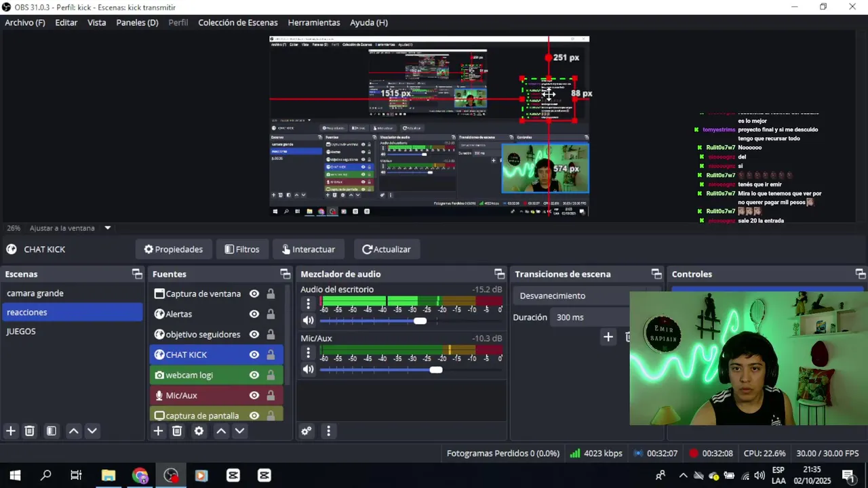Viewport: 868px width, 488px height.
Task: Click the Actualizar button
Action: 387,249
